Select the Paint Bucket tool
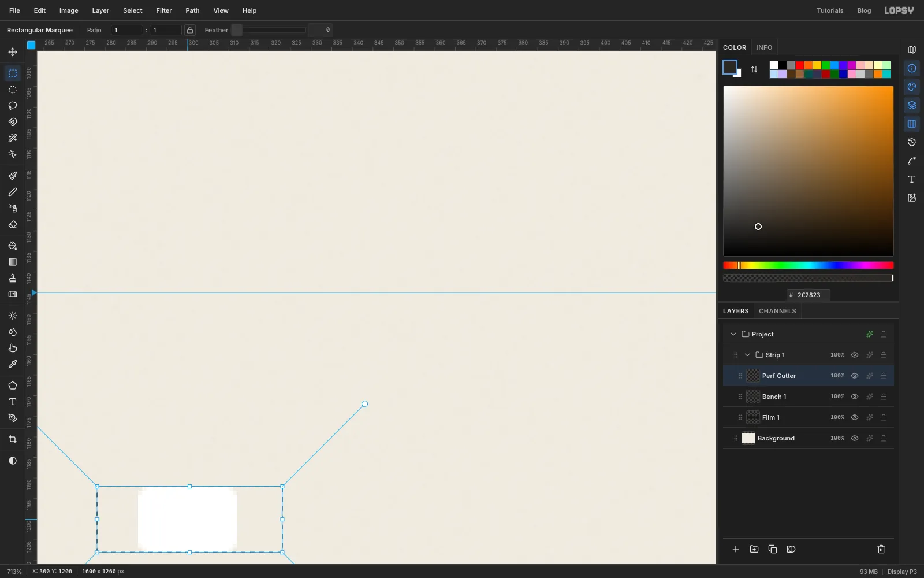924x578 pixels. click(x=13, y=246)
